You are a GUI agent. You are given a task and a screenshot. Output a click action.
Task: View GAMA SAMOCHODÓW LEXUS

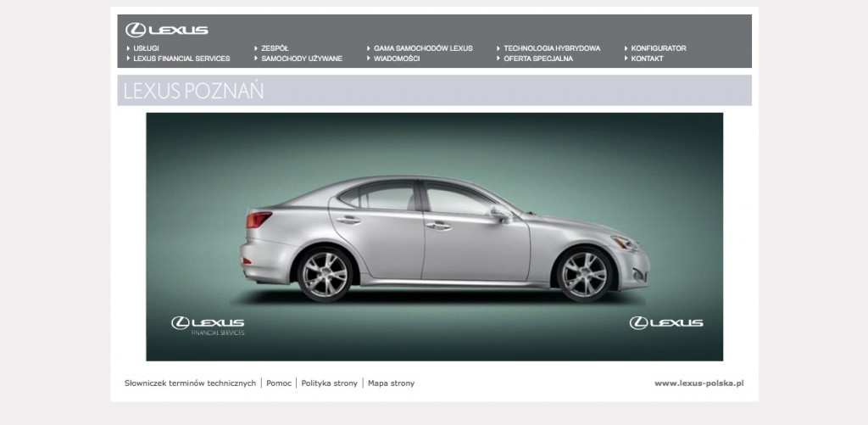(x=423, y=48)
